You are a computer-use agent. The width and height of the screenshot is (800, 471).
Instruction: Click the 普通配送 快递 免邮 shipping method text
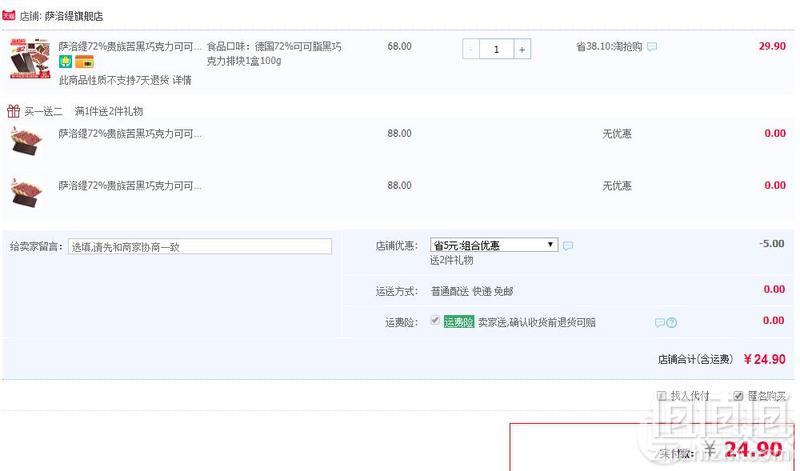tap(472, 291)
